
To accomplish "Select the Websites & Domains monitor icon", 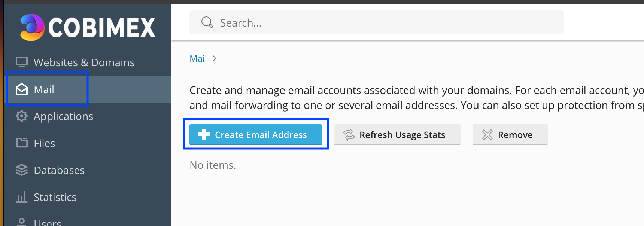I will pyautogui.click(x=22, y=62).
